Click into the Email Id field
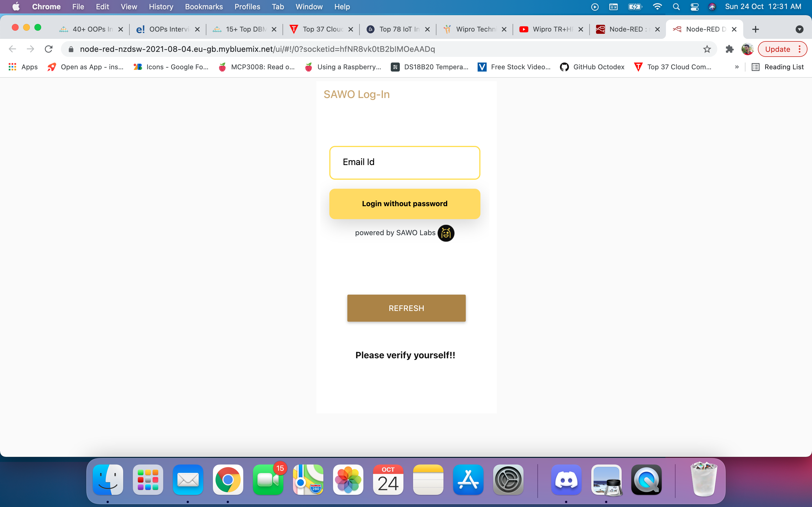Screen dimensions: 812x507 point(405,163)
